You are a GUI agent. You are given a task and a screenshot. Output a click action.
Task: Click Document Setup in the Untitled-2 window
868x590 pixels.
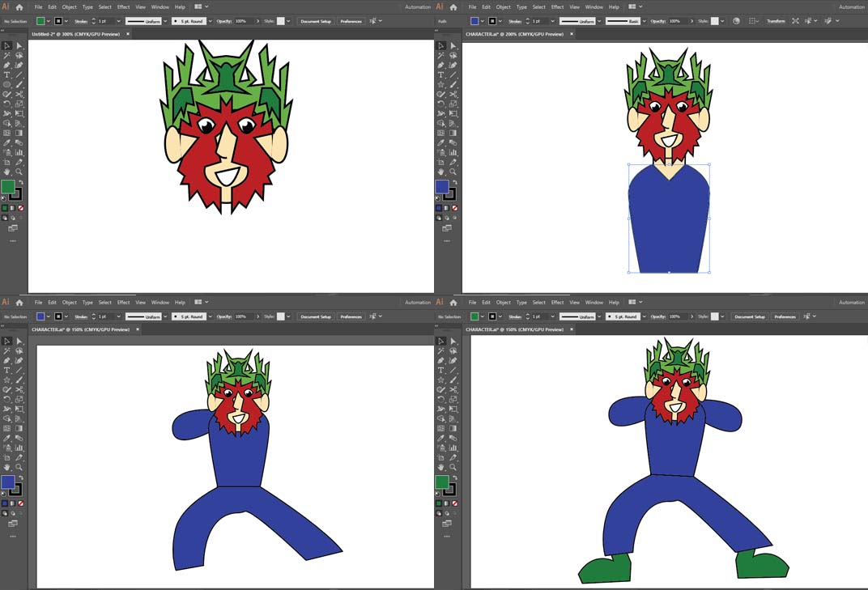tap(316, 21)
